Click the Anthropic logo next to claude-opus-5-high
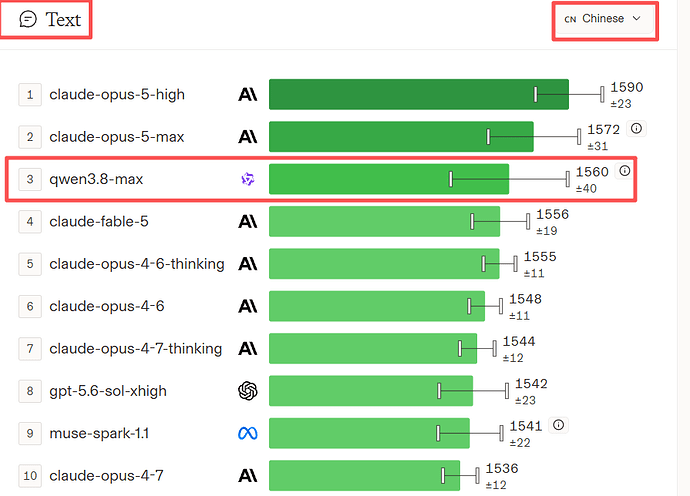Viewport: 690px width, 496px height. tap(248, 95)
